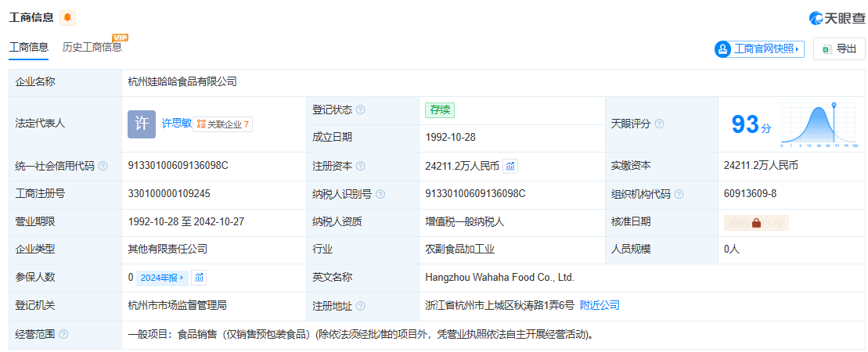868x352 pixels.
Task: Expand the 2024年报 dropdown
Action: tap(162, 278)
